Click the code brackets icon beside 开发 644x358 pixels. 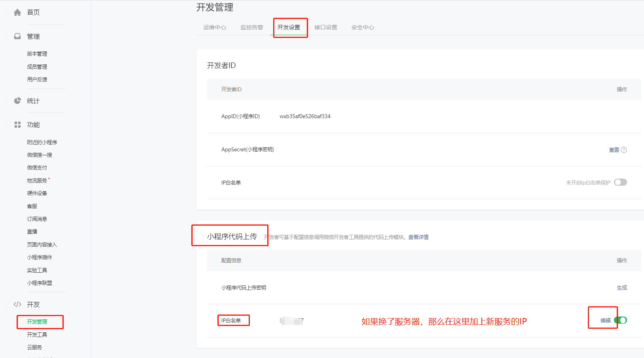(17, 304)
